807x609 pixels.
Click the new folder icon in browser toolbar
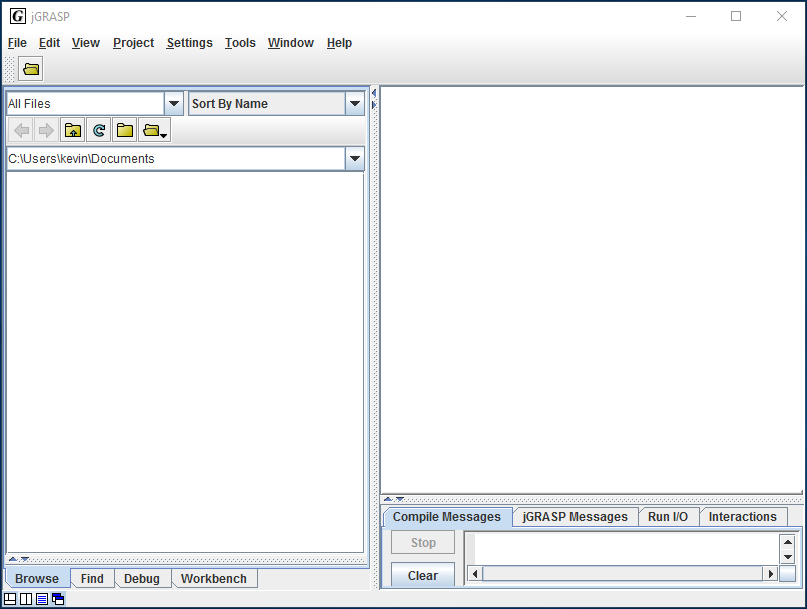coord(124,130)
